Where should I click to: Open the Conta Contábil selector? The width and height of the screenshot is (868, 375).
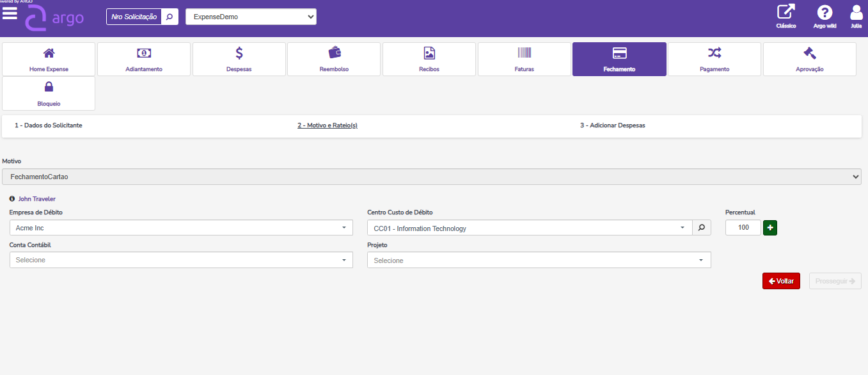(x=180, y=260)
